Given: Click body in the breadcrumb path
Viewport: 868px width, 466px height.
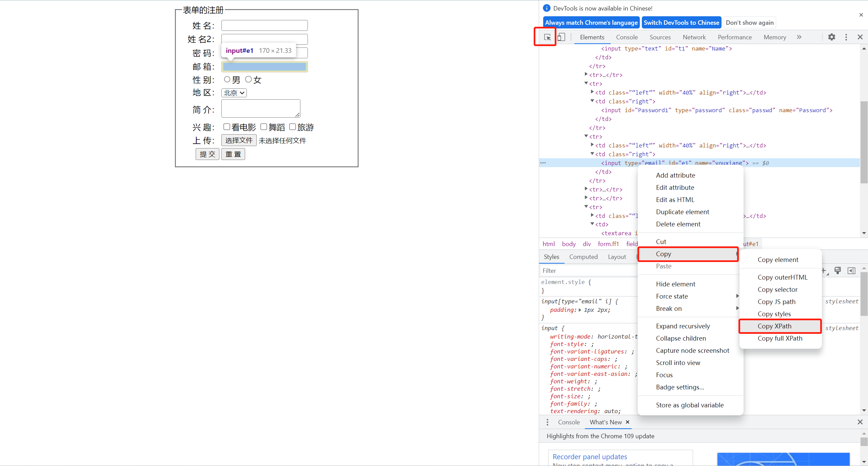Looking at the screenshot, I should coord(569,244).
